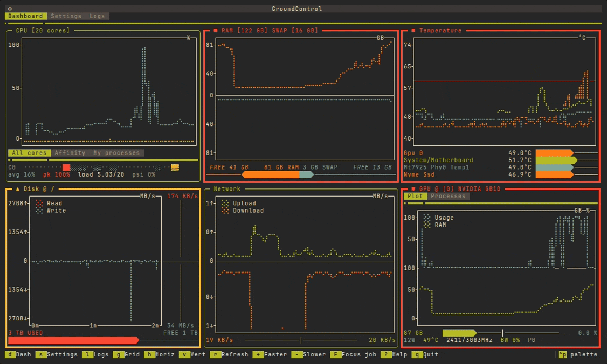Open the command palette from the footer
Screen dimensions: 607x364
pyautogui.click(x=578, y=354)
